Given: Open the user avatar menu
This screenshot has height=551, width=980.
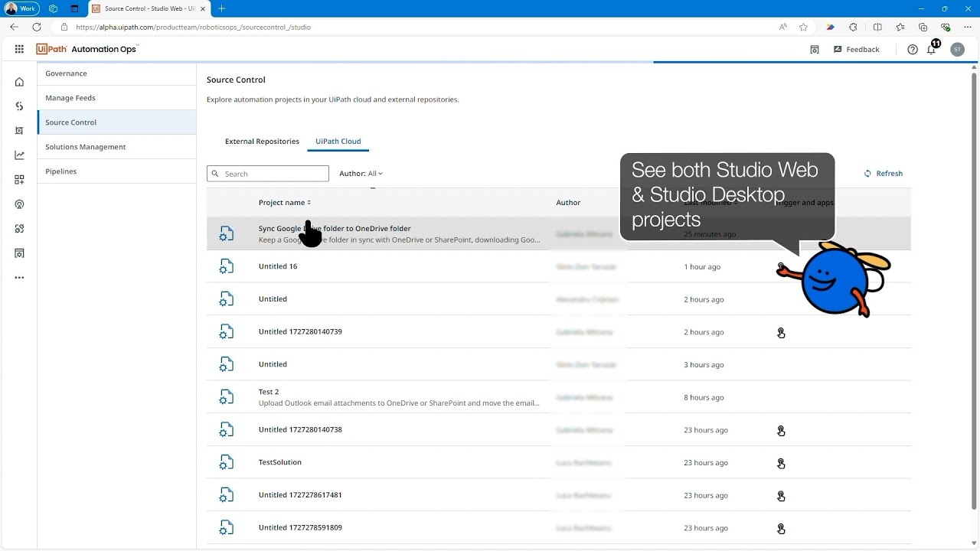Looking at the screenshot, I should (x=957, y=50).
